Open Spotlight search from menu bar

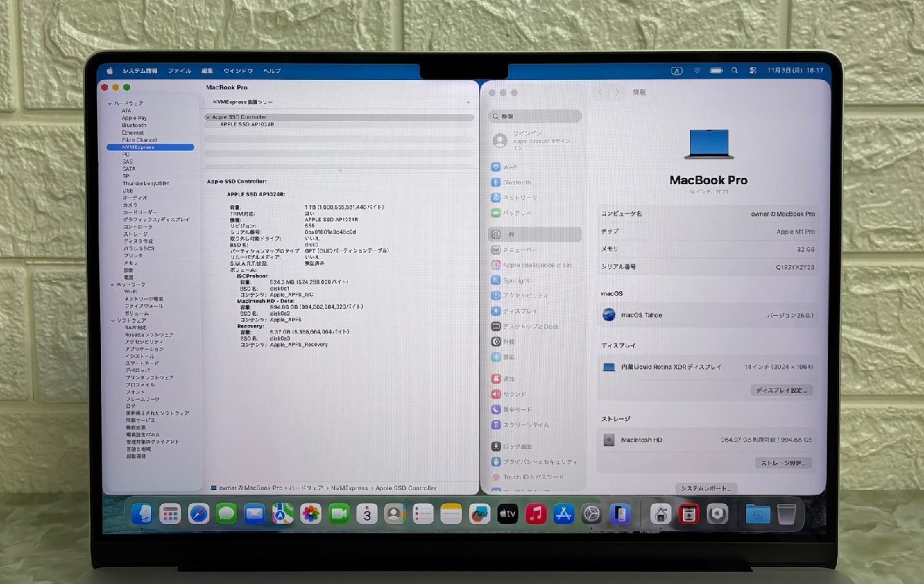(735, 70)
